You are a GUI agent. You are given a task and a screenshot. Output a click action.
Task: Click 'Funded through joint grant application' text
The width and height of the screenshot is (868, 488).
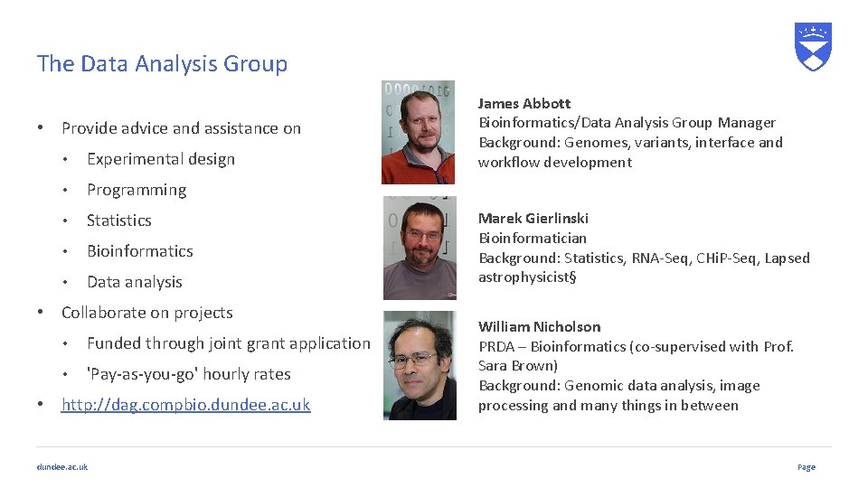229,343
